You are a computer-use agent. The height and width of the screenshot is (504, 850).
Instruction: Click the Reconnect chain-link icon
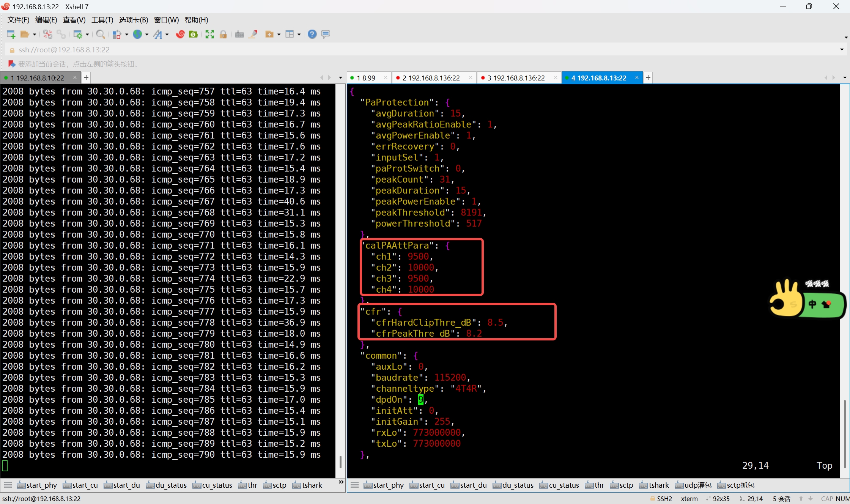point(61,35)
